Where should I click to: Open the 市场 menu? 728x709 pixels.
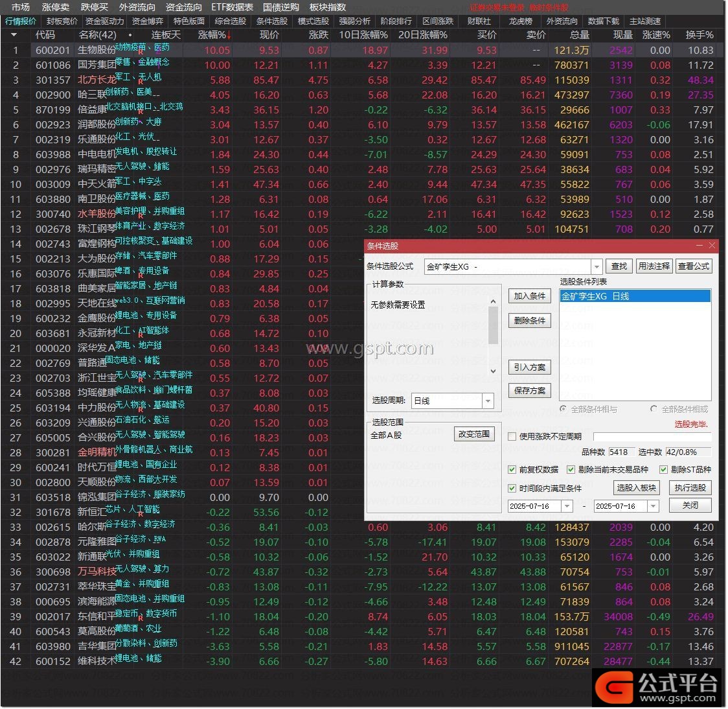tap(21, 7)
